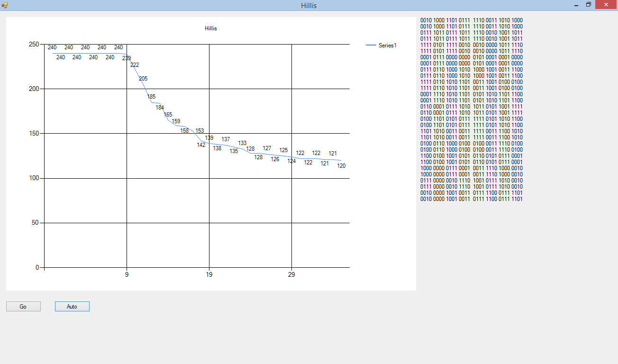Click the top row of binary text

[472, 20]
